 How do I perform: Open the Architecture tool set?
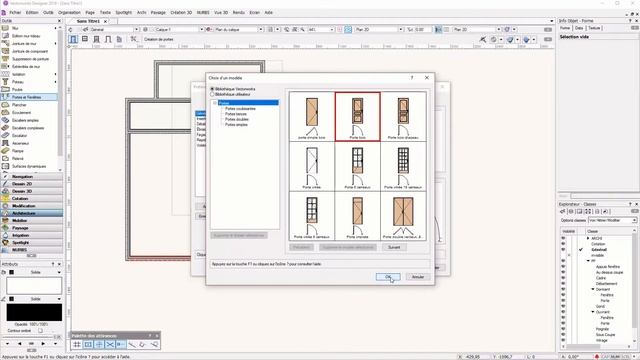coord(32,213)
